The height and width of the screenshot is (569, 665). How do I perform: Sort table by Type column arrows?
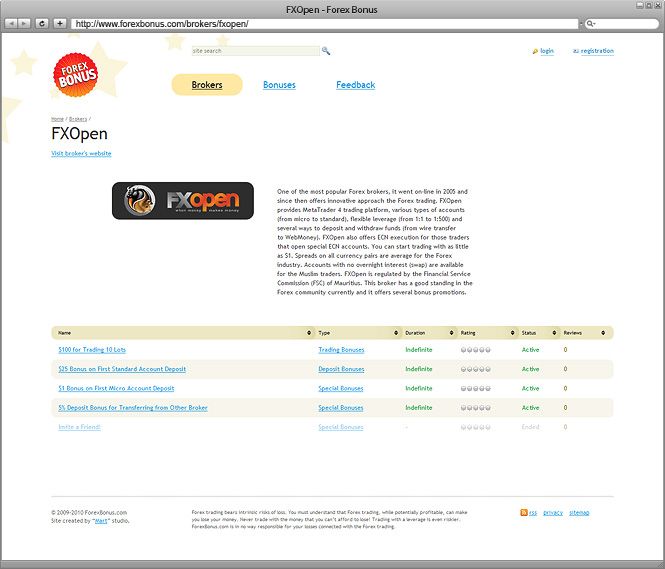pyautogui.click(x=396, y=333)
